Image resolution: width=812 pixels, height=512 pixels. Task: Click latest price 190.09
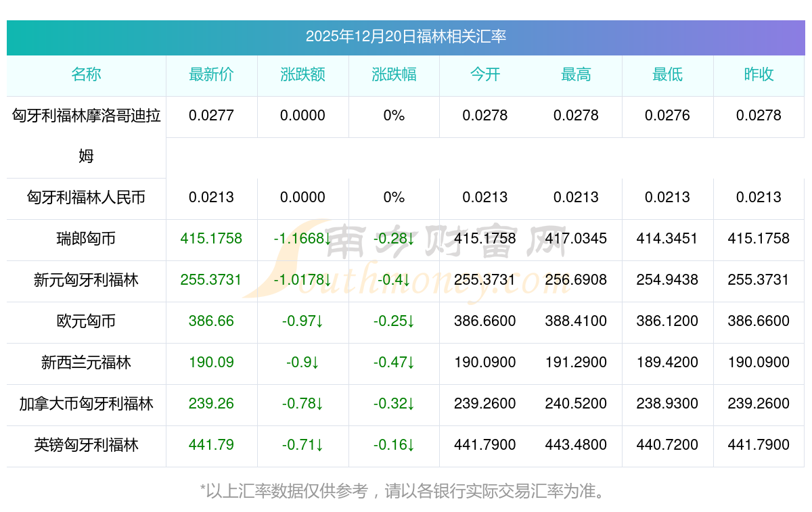[212, 363]
